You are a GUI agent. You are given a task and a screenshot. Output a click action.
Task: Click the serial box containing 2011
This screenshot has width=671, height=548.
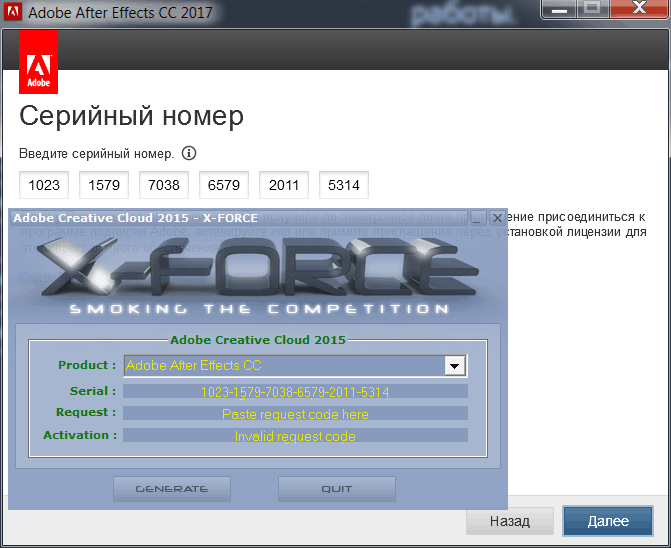coord(284,185)
